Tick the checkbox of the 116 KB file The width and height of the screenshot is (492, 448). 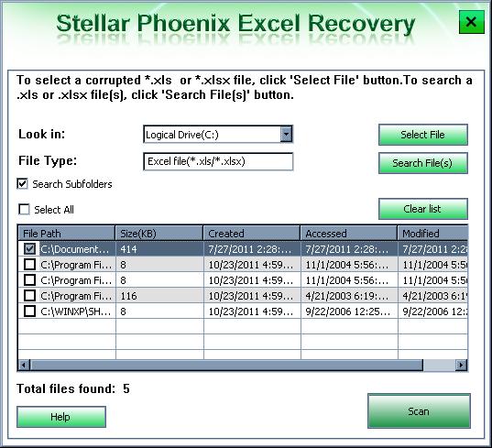[29, 296]
